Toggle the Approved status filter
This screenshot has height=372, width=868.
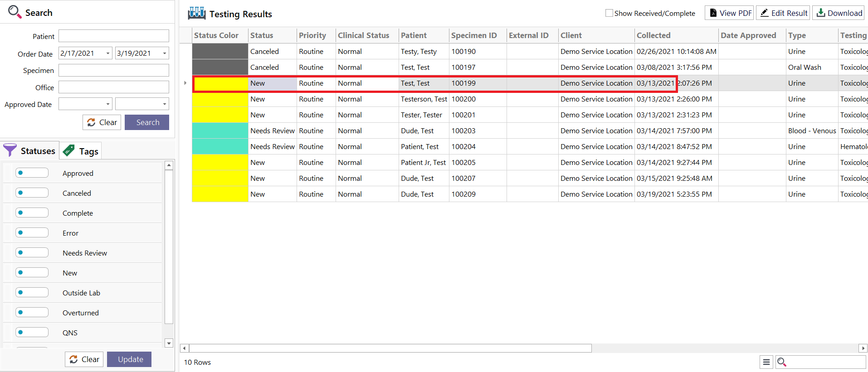click(32, 173)
